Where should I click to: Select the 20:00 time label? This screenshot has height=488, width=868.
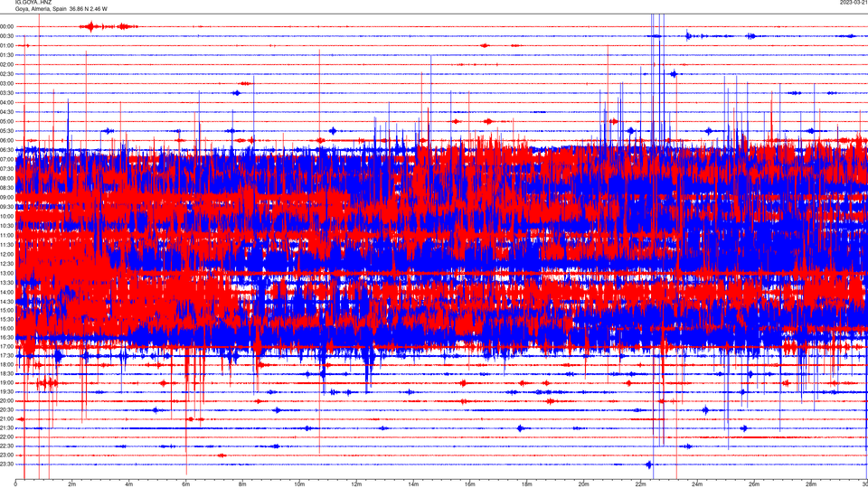(7, 400)
